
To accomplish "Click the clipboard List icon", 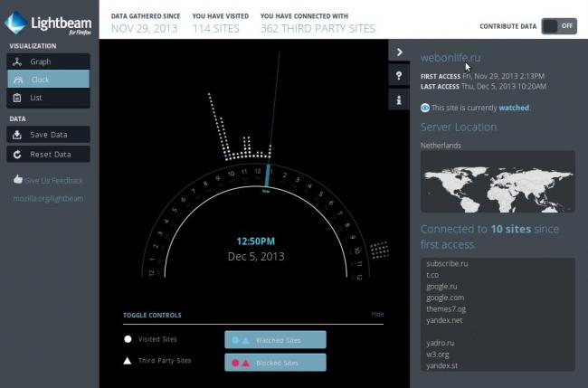I will pyautogui.click(x=17, y=99).
